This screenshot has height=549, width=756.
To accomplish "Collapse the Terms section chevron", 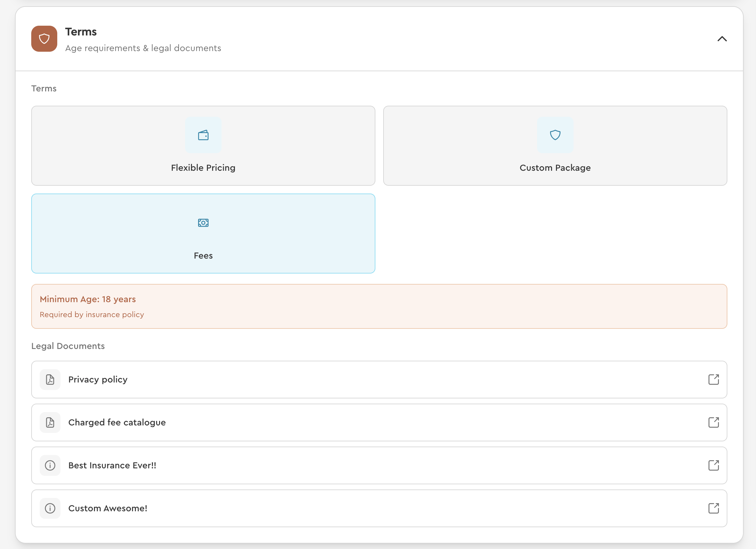I will (x=722, y=39).
